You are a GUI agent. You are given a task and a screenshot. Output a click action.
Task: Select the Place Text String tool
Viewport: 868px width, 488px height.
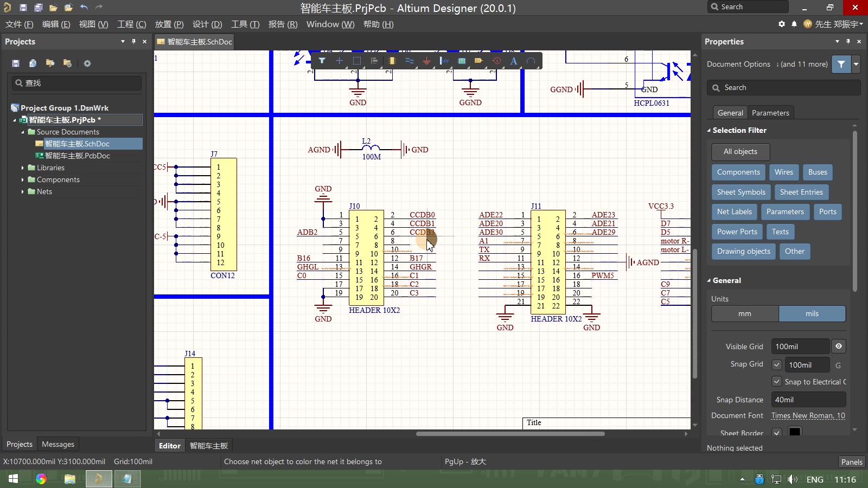[x=514, y=61]
